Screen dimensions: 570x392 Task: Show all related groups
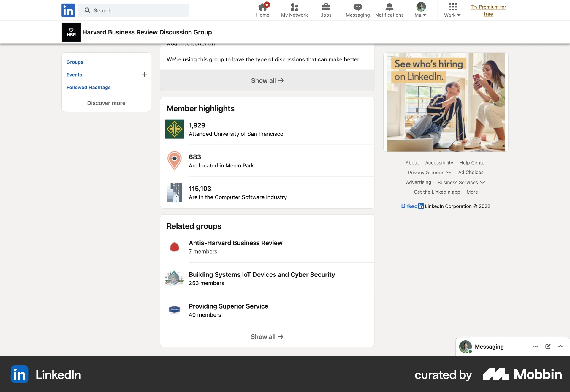(267, 336)
